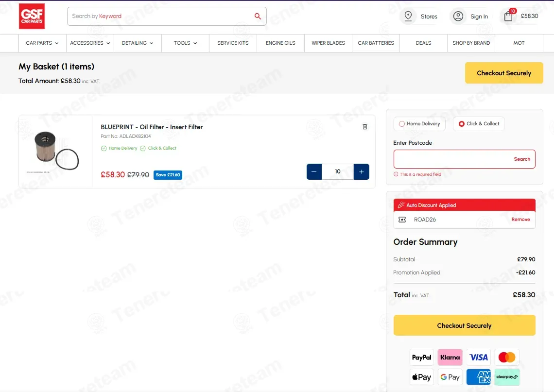Click the Mastercard payment logo
Screen dimensions: 554x392
coord(507,358)
